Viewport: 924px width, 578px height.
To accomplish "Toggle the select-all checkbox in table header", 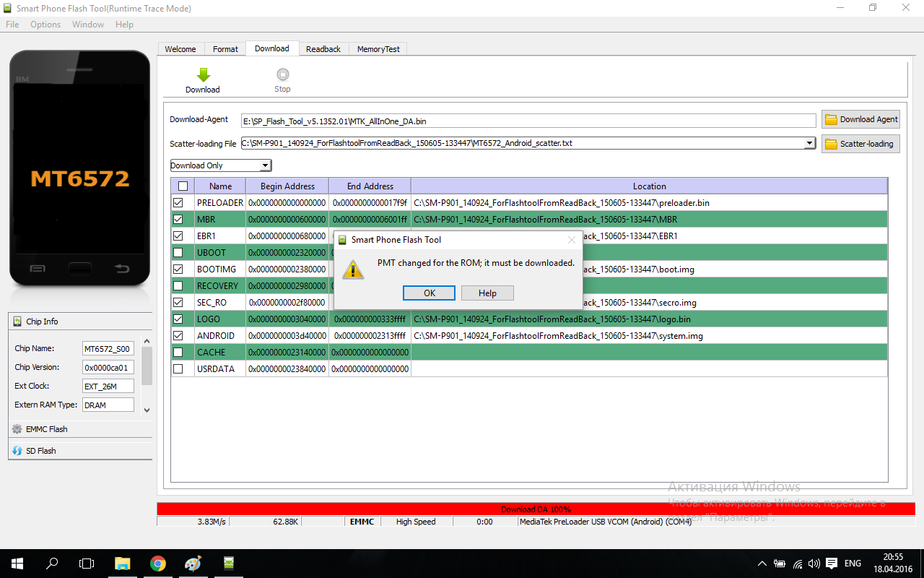I will click(183, 186).
